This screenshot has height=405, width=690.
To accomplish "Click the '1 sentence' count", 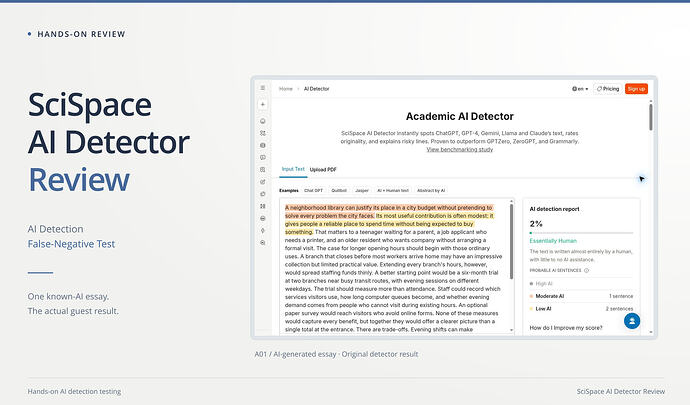I will click(x=621, y=296).
